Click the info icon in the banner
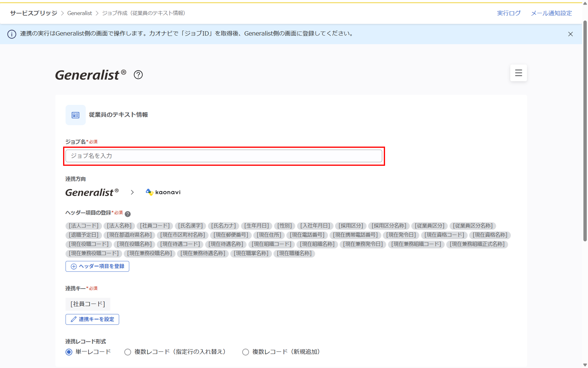This screenshot has height=368, width=588. coord(12,34)
